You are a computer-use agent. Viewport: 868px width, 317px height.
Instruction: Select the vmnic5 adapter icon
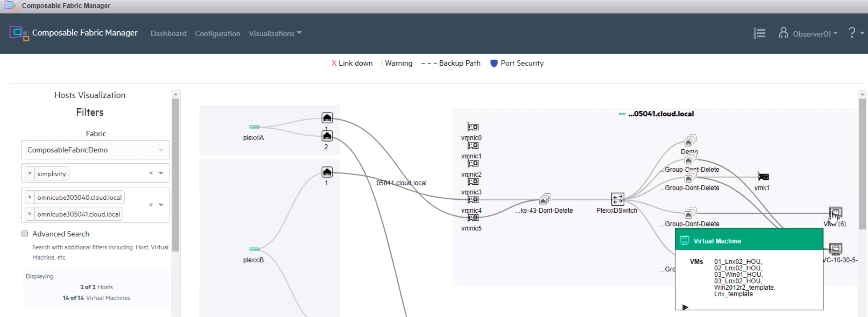pos(472,218)
